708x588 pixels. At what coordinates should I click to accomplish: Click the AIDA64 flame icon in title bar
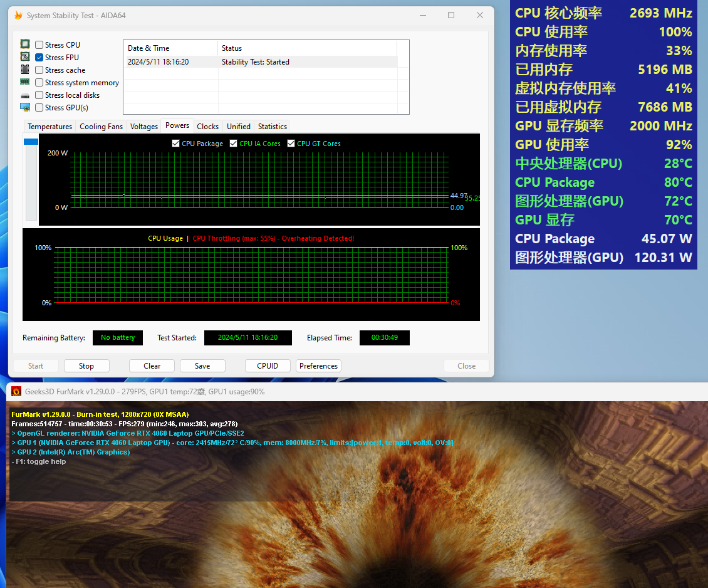18,15
